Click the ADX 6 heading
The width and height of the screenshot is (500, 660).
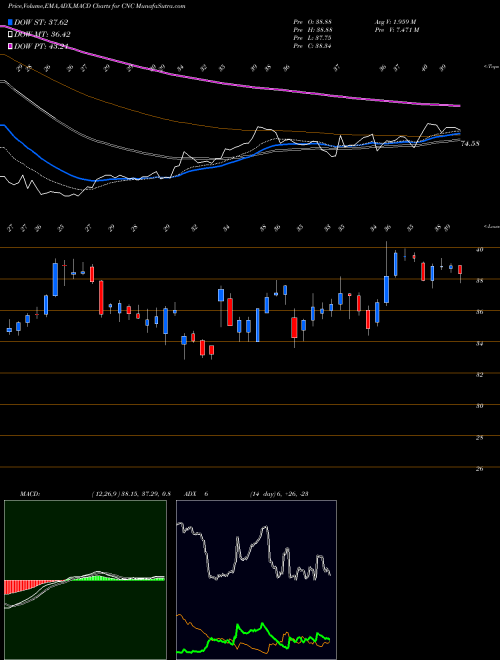[x=196, y=494]
